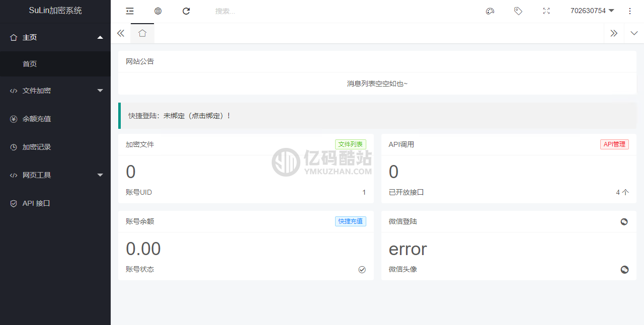Open 加密记录 in the sidebar
Image resolution: width=644 pixels, height=325 pixels.
coord(55,147)
